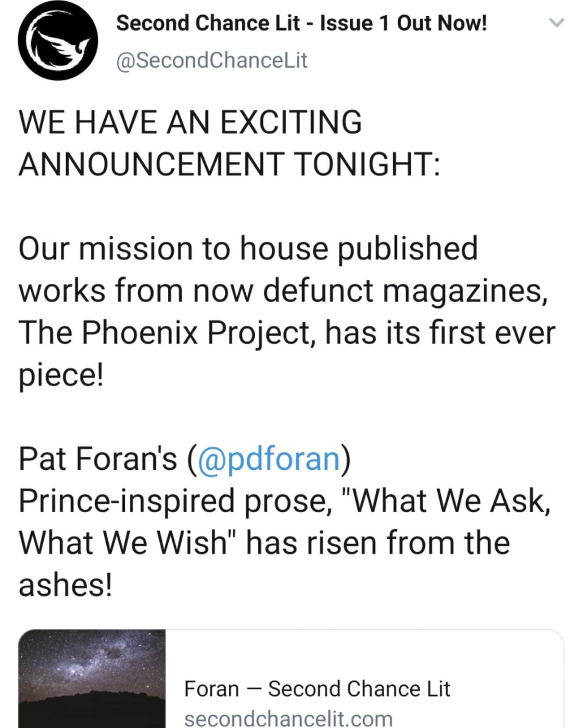Click the phrase has its first ever
Image resolution: width=582 pixels, height=728 pixels.
pos(441,333)
